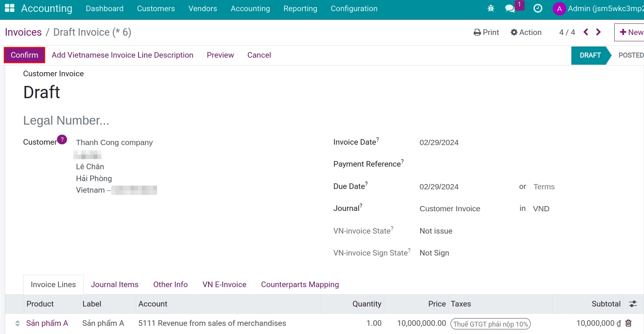
Task: Sort by the Quantity column header
Action: (x=367, y=304)
